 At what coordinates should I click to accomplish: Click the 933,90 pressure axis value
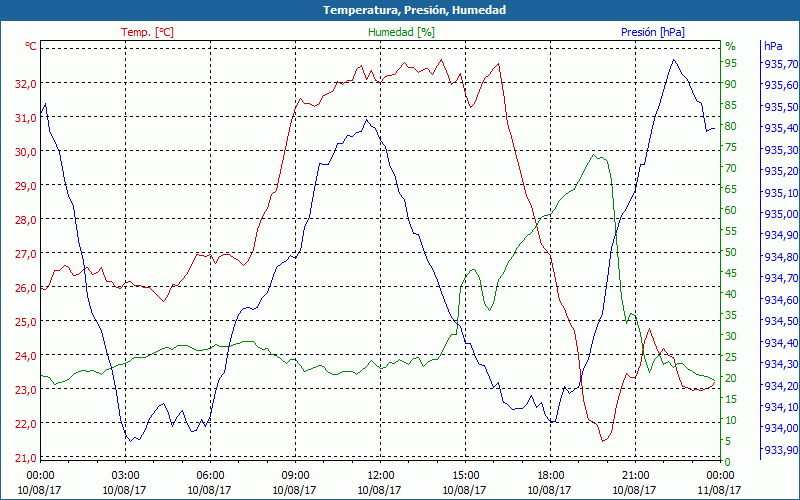click(x=780, y=449)
